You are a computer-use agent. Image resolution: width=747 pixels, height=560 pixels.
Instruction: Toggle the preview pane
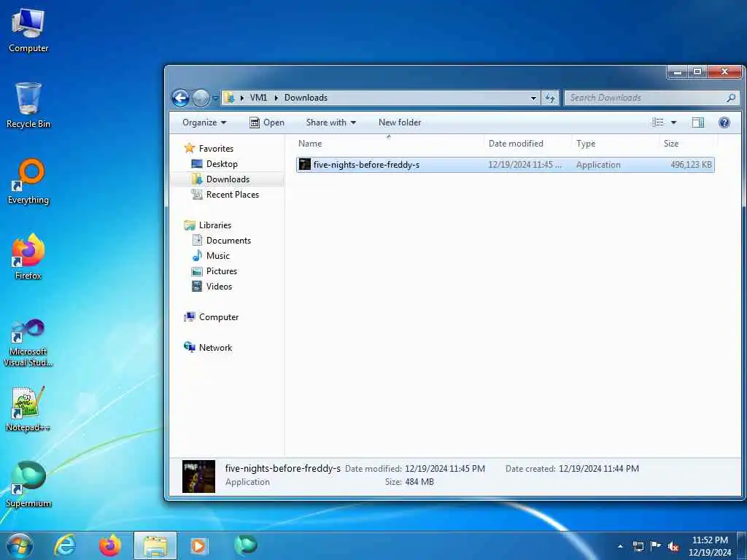(x=698, y=122)
